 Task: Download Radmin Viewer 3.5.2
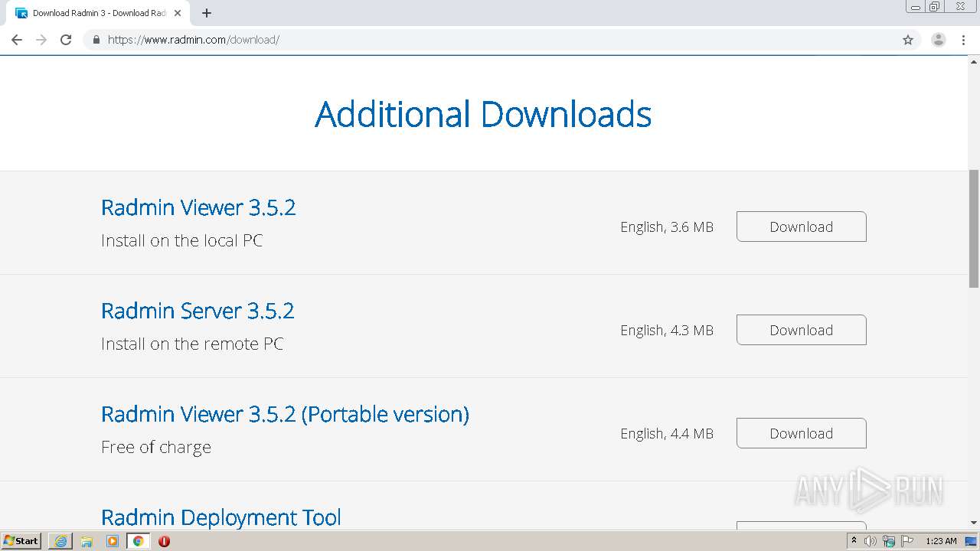[x=802, y=227]
